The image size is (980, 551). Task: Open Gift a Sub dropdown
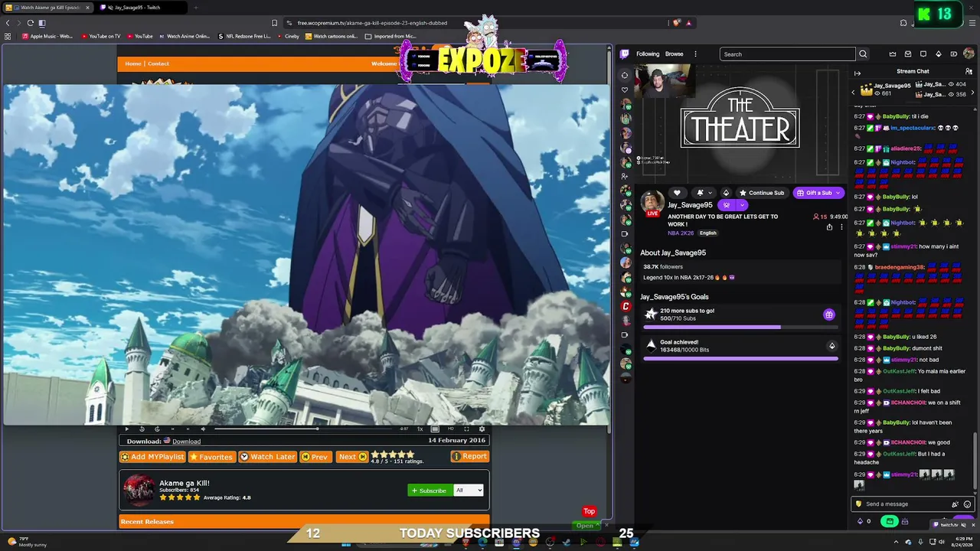click(818, 193)
